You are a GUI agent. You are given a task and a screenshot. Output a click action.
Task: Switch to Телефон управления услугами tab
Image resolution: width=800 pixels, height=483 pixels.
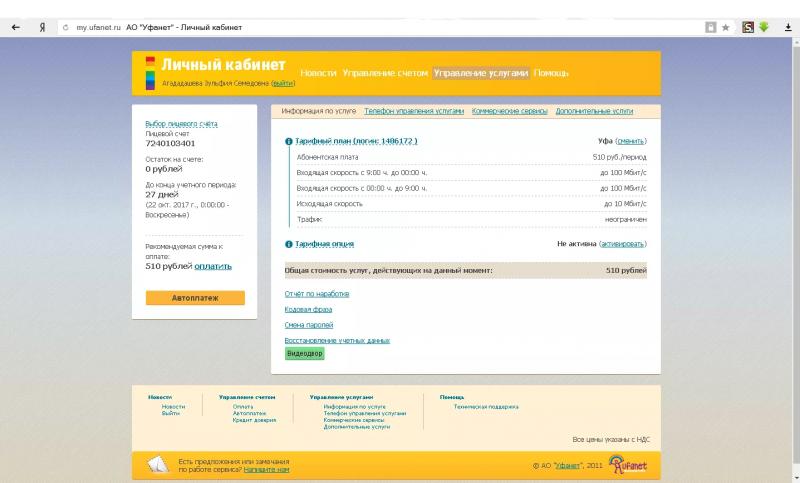click(x=414, y=111)
